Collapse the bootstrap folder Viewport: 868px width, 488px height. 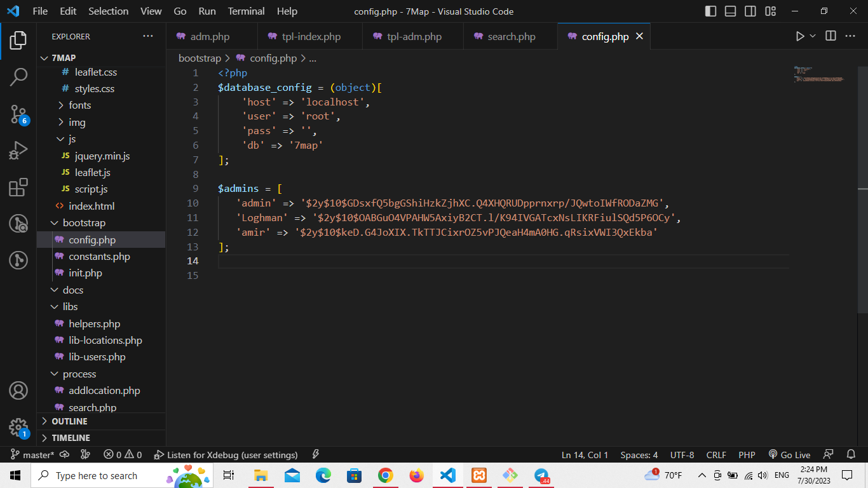101,223
